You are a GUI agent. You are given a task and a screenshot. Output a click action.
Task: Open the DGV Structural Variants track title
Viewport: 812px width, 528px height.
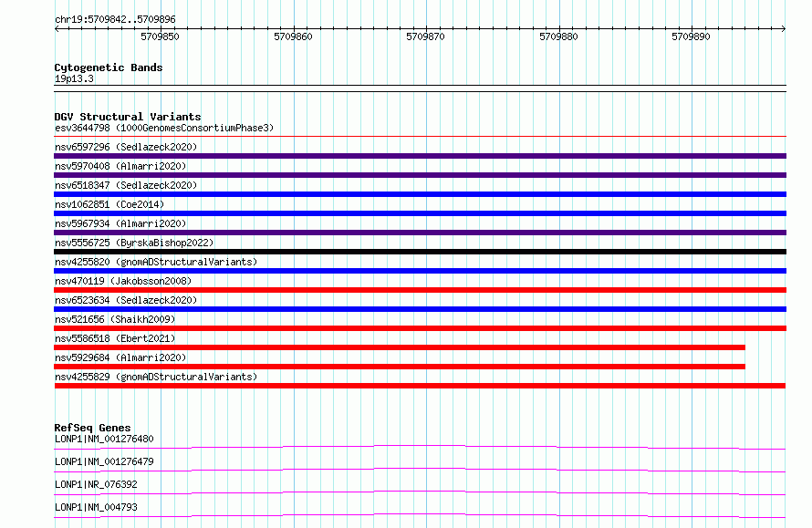coord(128,117)
